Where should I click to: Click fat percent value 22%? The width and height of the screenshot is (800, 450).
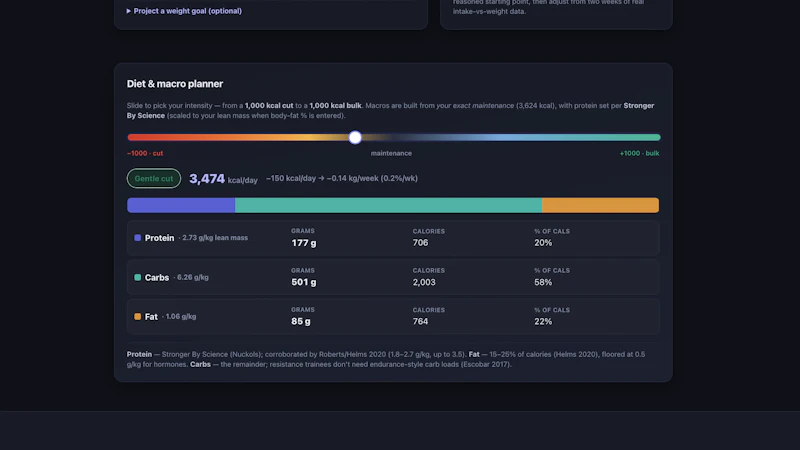[x=543, y=321]
